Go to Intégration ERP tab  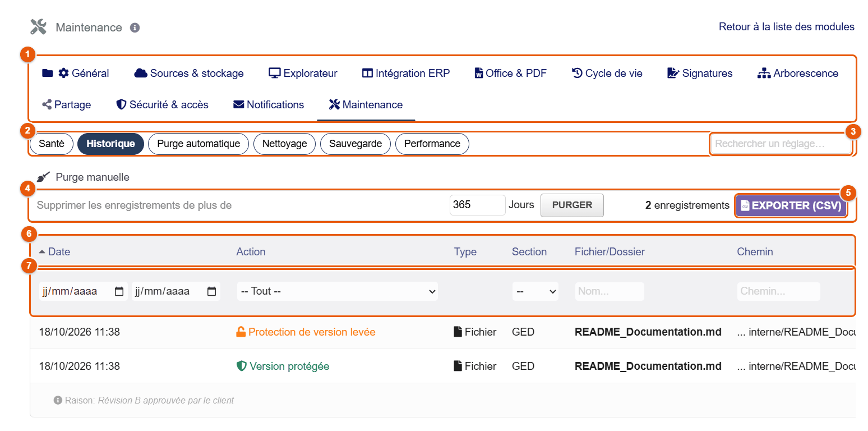click(406, 74)
